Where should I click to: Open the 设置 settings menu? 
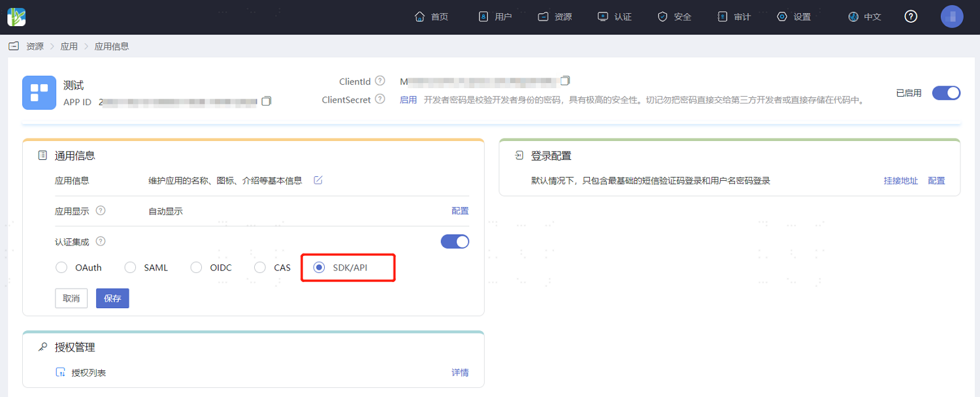tap(794, 17)
